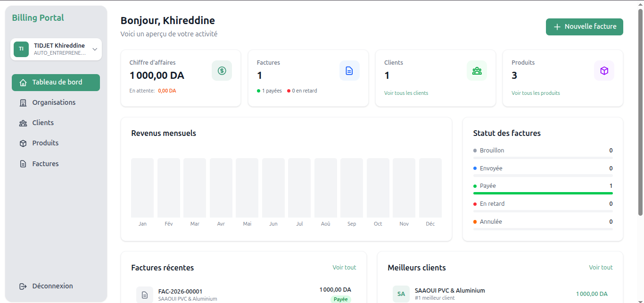
Task: Open the Clients sidebar menu entry
Action: [43, 122]
